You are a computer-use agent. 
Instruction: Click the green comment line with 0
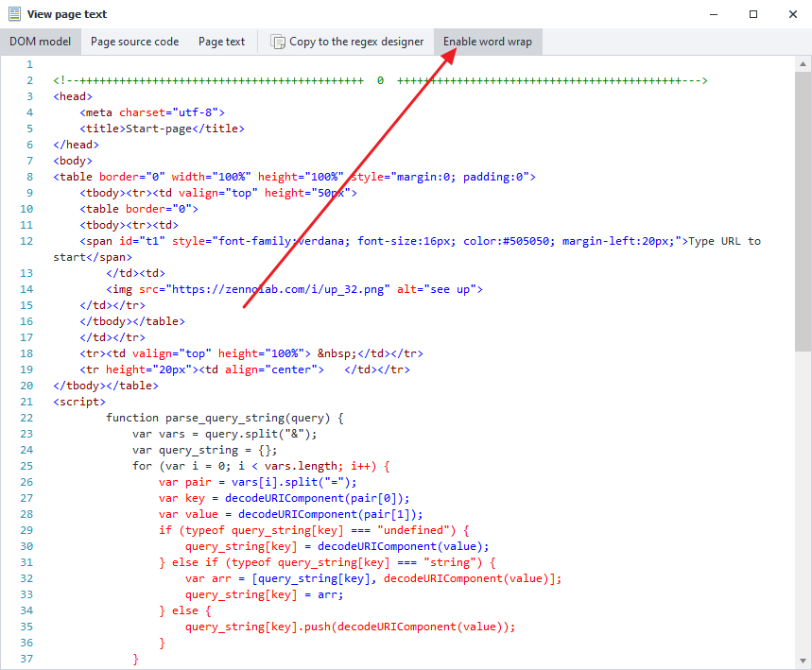click(x=380, y=80)
